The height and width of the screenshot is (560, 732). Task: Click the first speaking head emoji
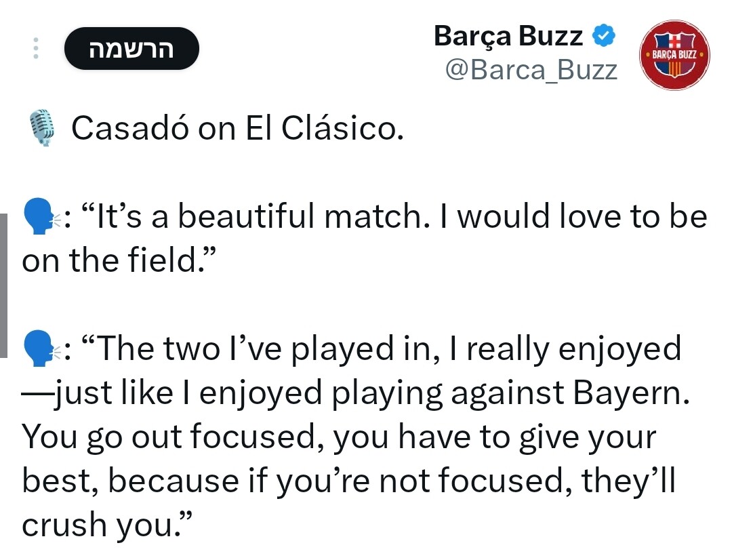point(40,216)
